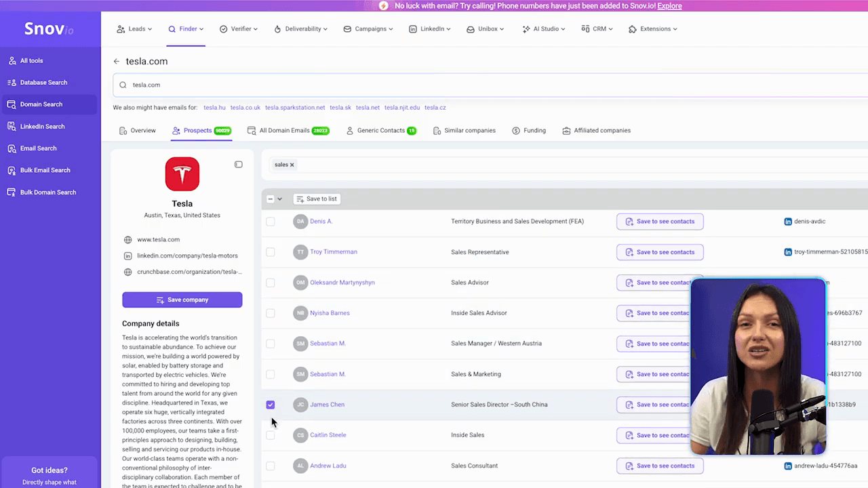This screenshot has height=488, width=868.
Task: Click the tesla.com domain search field
Action: [x=490, y=85]
